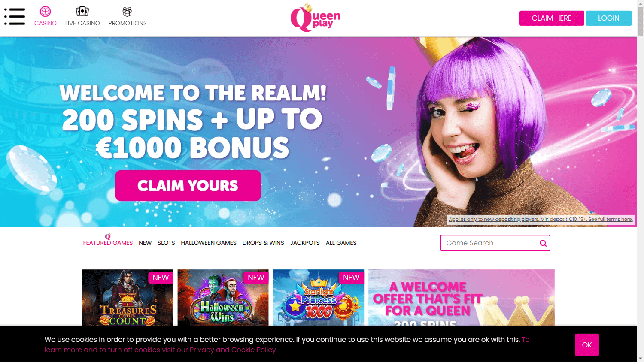Click the Queen Play logo
The height and width of the screenshot is (362, 644).
pos(316,18)
